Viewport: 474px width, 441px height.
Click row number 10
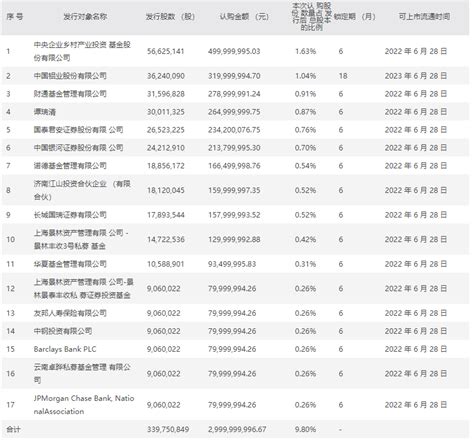pos(10,239)
